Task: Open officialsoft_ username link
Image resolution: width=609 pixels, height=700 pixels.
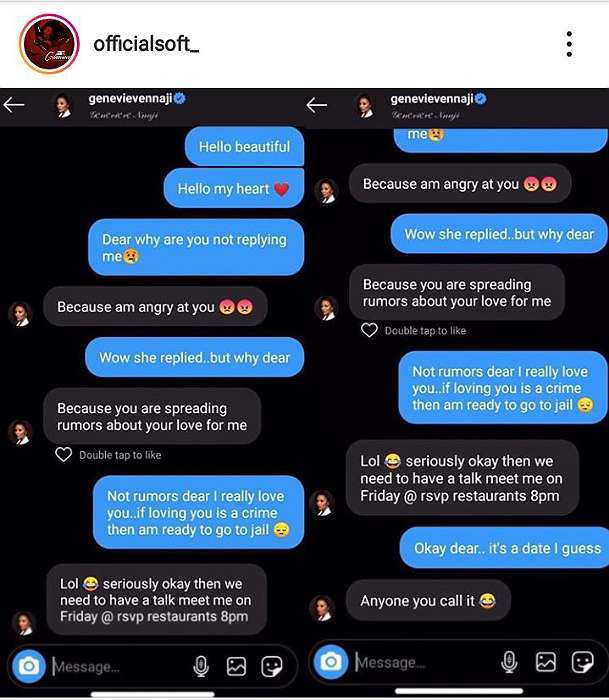Action: (x=146, y=44)
